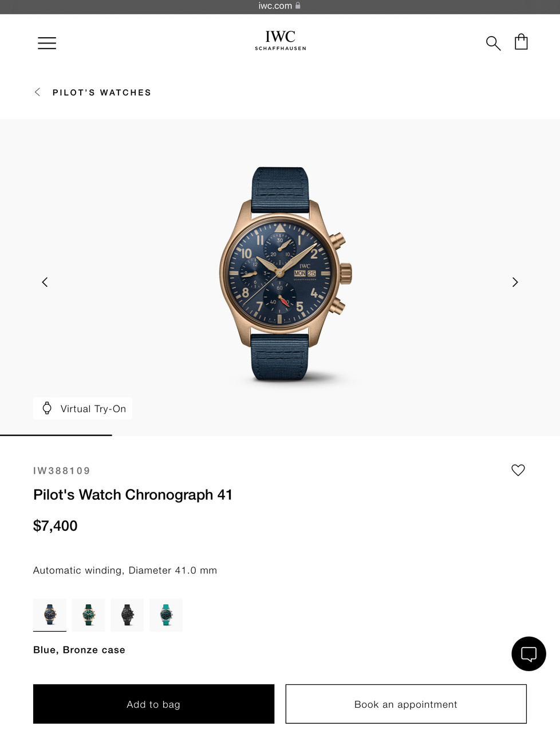Open the live chat bubble icon
Image resolution: width=560 pixels, height=733 pixels.
coord(529,653)
